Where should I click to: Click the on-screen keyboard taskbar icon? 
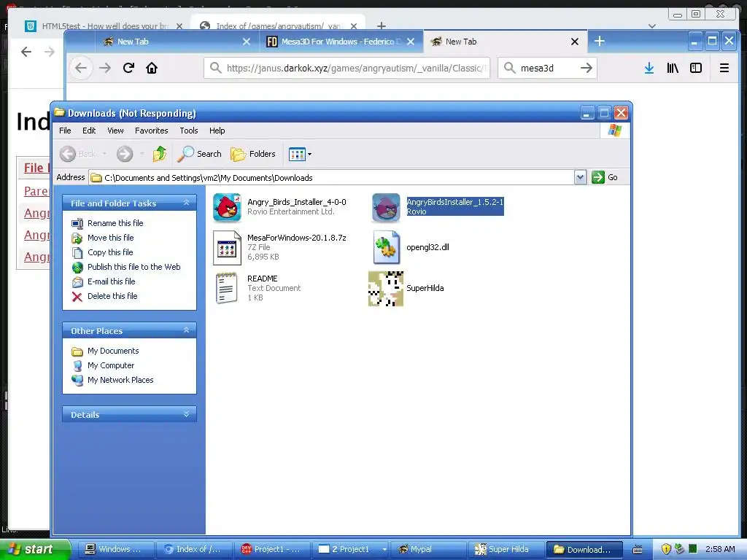click(x=638, y=550)
